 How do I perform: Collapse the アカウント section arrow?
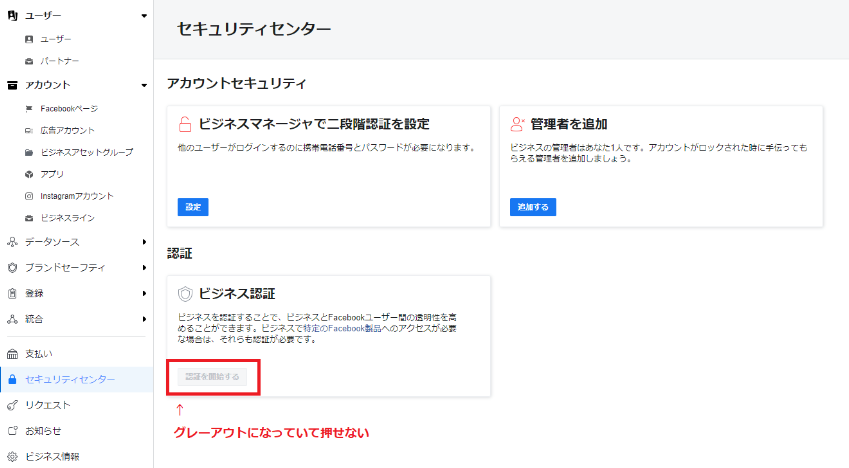144,85
